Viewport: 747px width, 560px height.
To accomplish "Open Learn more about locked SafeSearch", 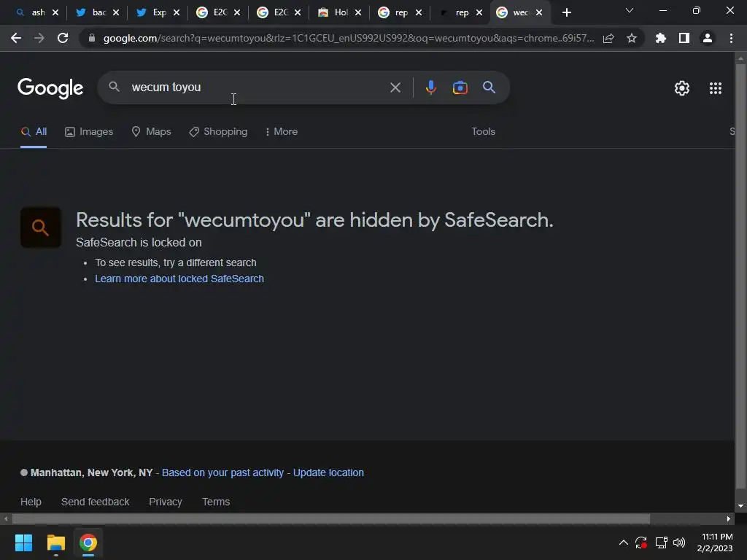I will pyautogui.click(x=179, y=279).
